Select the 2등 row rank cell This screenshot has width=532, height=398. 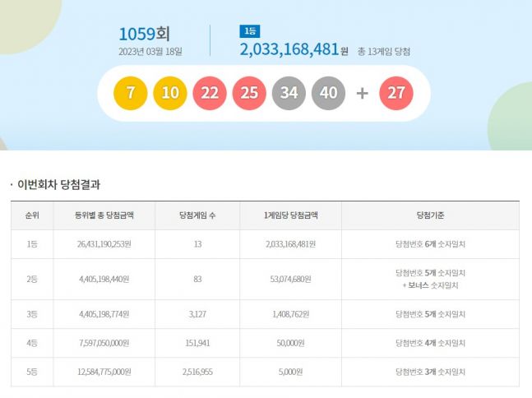coord(33,280)
